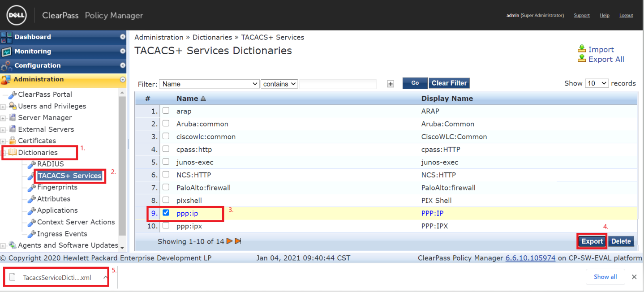Click the Server Manager icon
The height and width of the screenshot is (292, 644).
click(x=13, y=117)
